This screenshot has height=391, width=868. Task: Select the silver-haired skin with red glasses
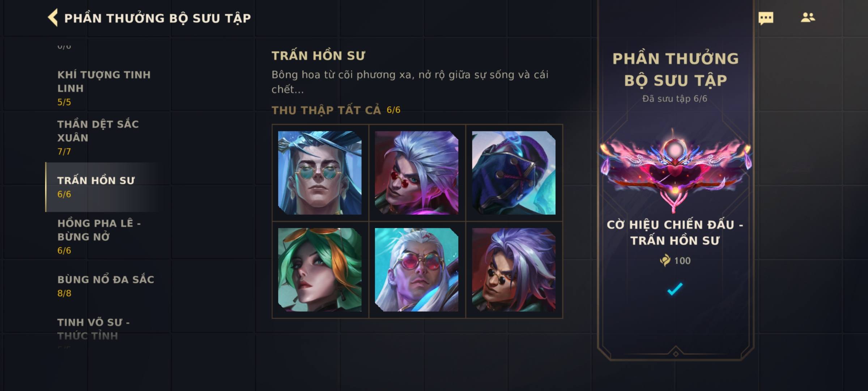point(417,173)
